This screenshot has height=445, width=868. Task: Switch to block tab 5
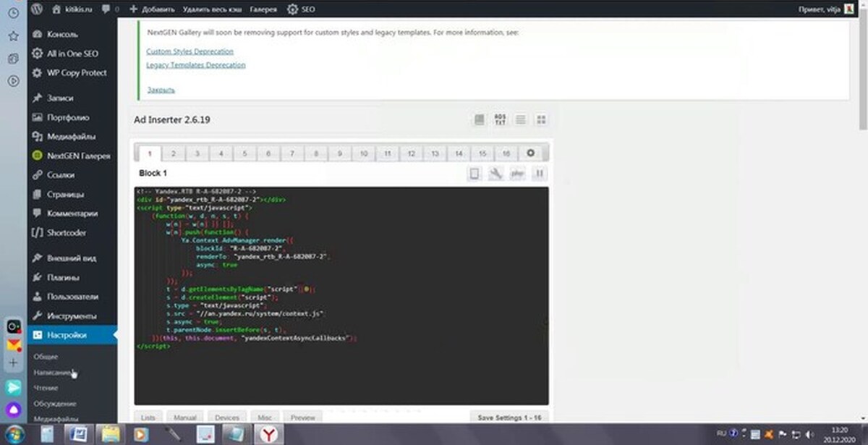tap(244, 153)
